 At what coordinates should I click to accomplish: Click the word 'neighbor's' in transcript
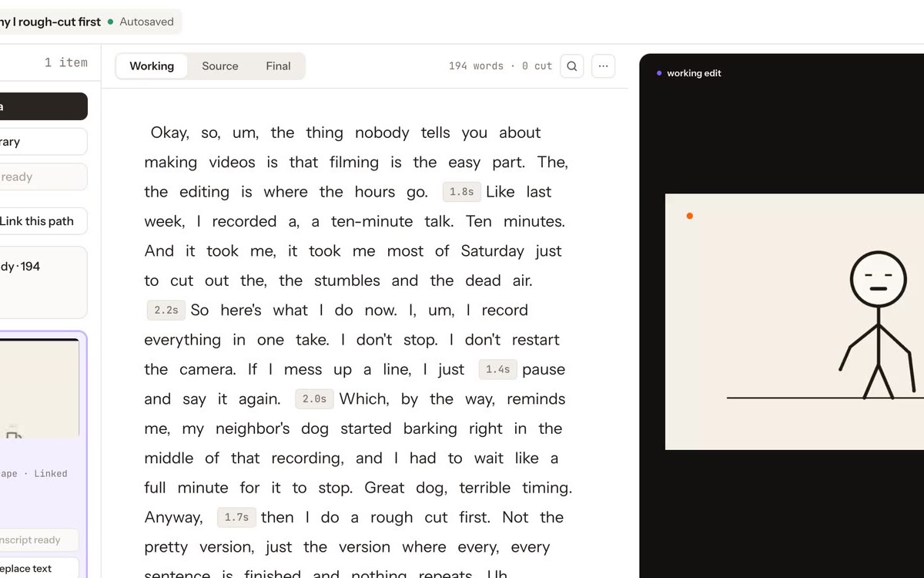(x=253, y=428)
